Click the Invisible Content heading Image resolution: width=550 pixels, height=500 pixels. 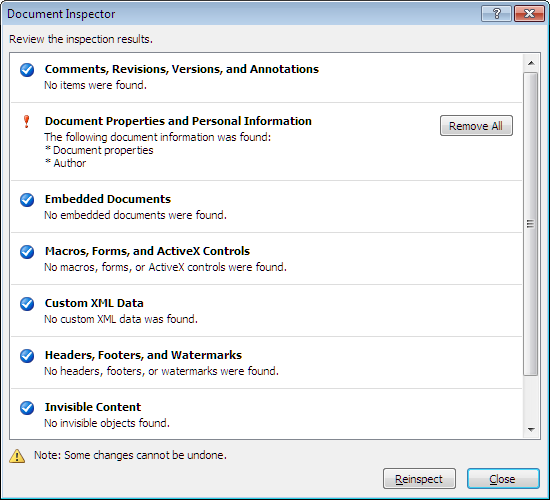point(93,407)
